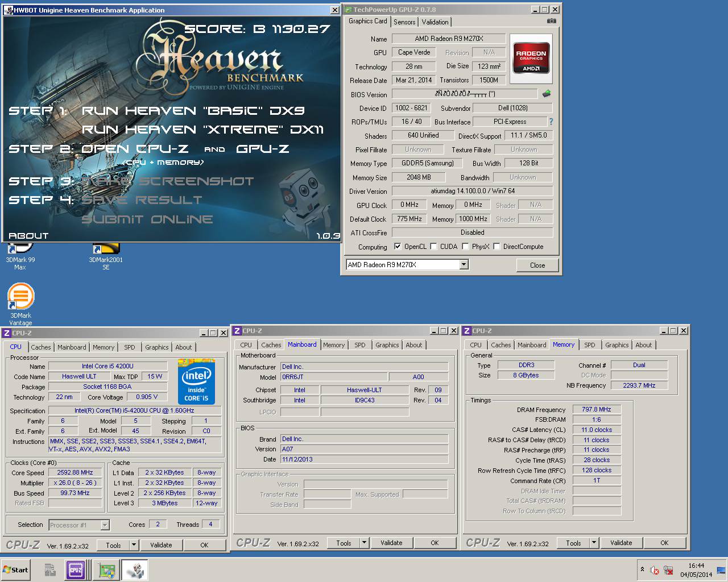This screenshot has height=582, width=728.
Task: Open SPD tab in Mainboard CPU-Z window
Action: [360, 344]
